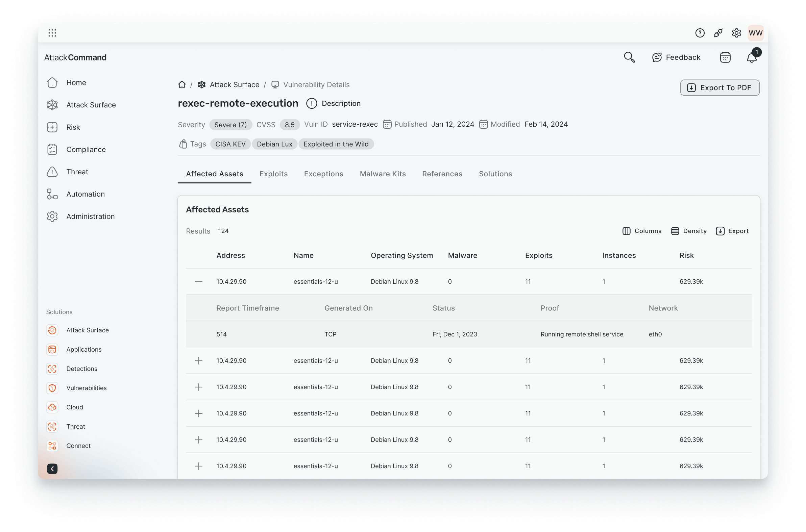Open the app launcher grid icon
This screenshot has width=806, height=532.
click(x=52, y=33)
